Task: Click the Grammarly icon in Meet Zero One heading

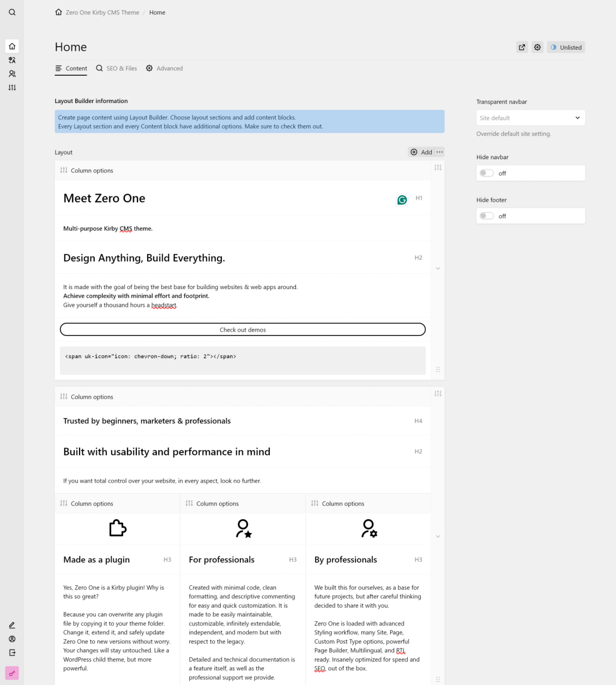Action: coord(402,200)
